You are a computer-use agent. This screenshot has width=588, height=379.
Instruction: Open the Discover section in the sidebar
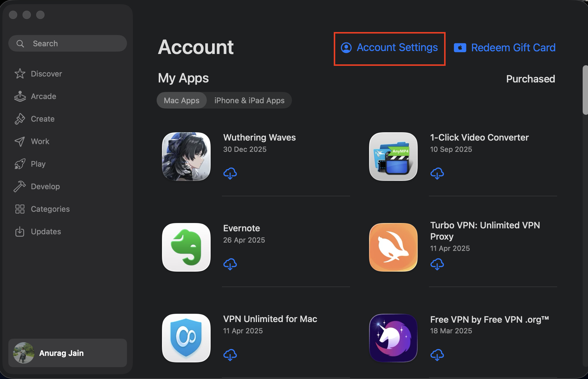pos(46,74)
